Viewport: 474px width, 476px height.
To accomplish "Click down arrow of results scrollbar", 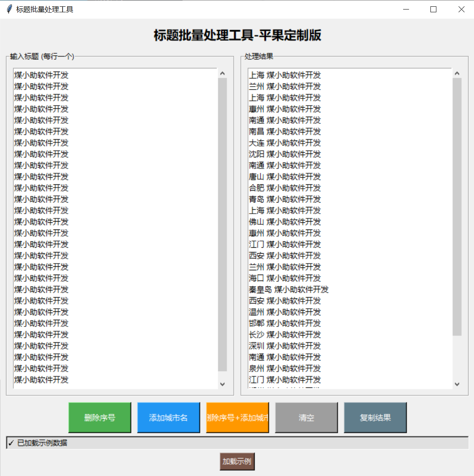I will [x=457, y=384].
